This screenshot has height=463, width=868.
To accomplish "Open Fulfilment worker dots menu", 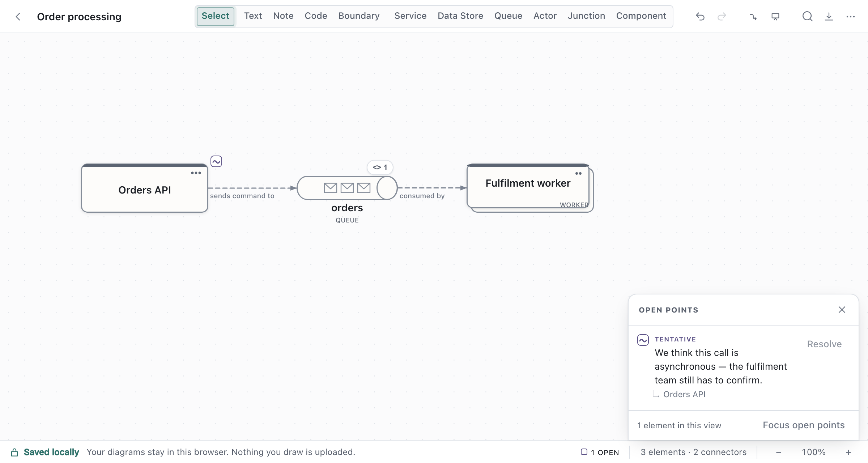I will (579, 174).
